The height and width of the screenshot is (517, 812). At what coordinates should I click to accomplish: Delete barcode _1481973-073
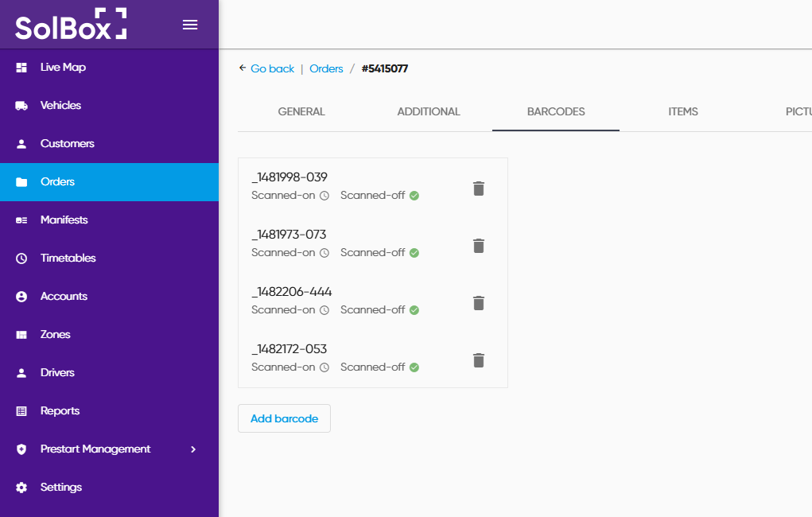click(478, 246)
